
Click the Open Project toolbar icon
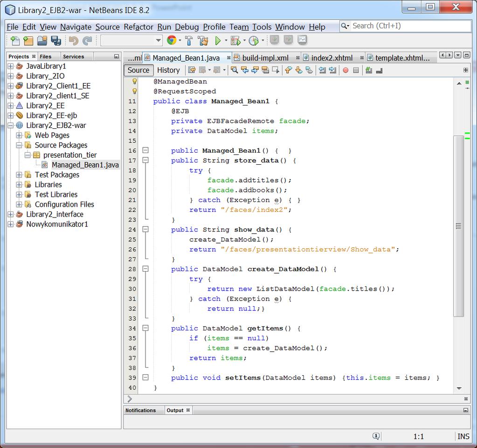point(42,41)
